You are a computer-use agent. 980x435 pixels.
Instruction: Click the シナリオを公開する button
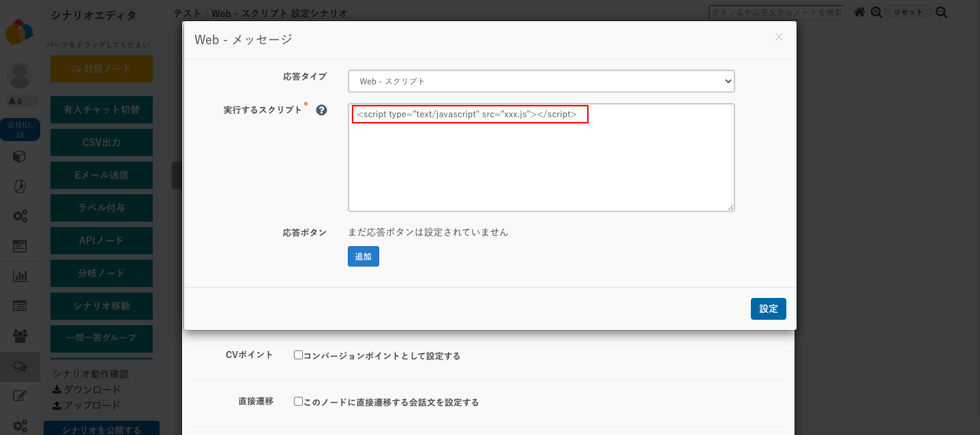point(102,430)
